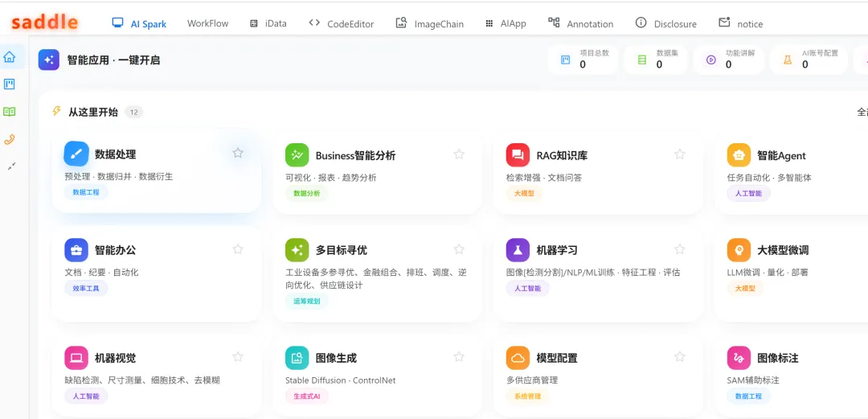Open the ImageChain tab
The width and height of the screenshot is (868, 419).
coord(430,23)
